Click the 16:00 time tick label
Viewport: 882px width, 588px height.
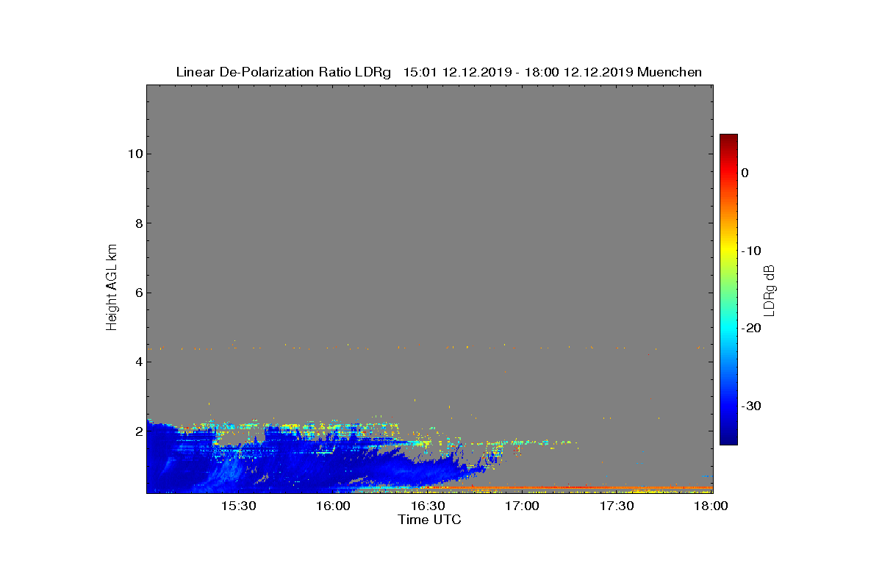[333, 506]
